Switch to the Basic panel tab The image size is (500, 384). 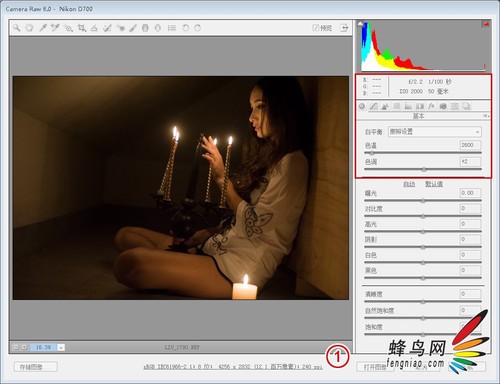[x=362, y=106]
